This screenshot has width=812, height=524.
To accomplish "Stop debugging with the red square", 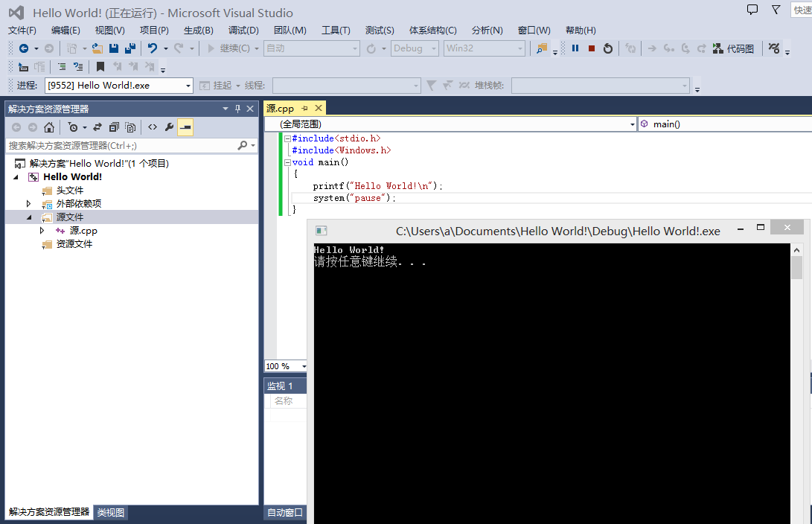I will pyautogui.click(x=592, y=48).
